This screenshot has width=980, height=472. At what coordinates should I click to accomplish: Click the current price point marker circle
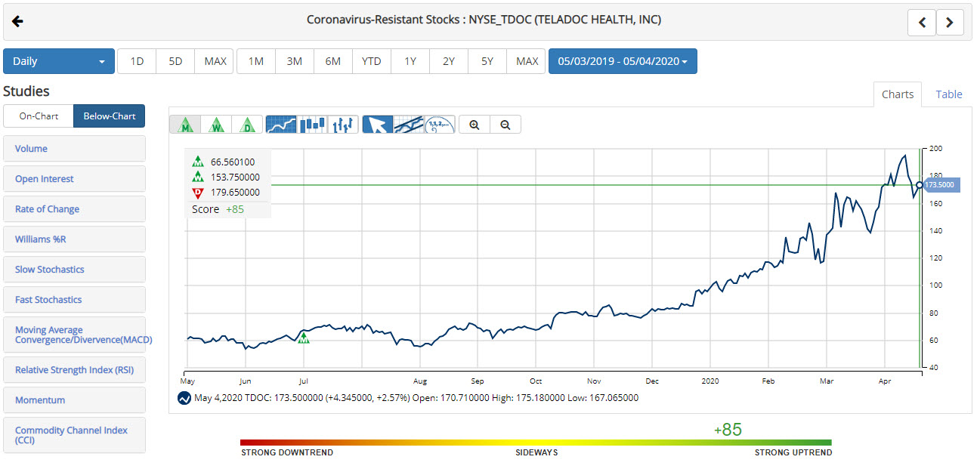[x=920, y=185]
